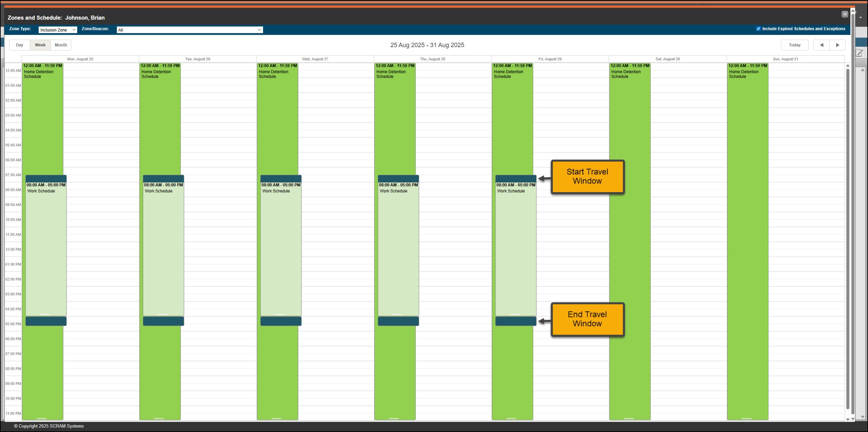Click the edit pencil icon behind dialog
Screen dimensions: 868x432
pyautogui.click(x=859, y=53)
